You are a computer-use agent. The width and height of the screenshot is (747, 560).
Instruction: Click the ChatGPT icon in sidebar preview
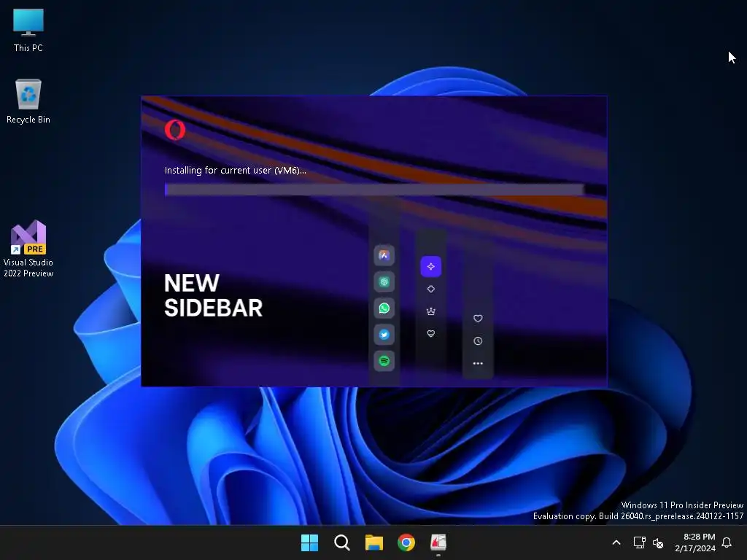tap(384, 282)
